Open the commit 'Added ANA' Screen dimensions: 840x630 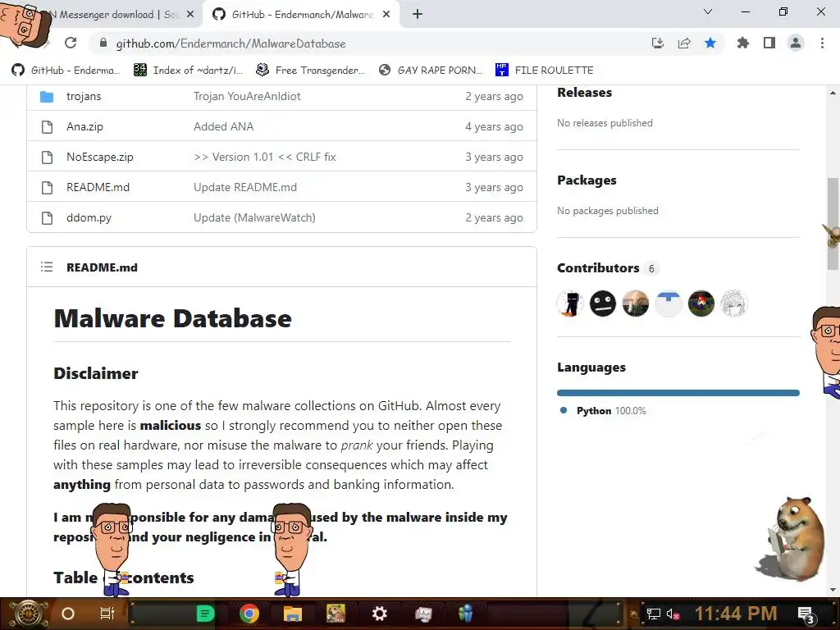click(x=223, y=127)
